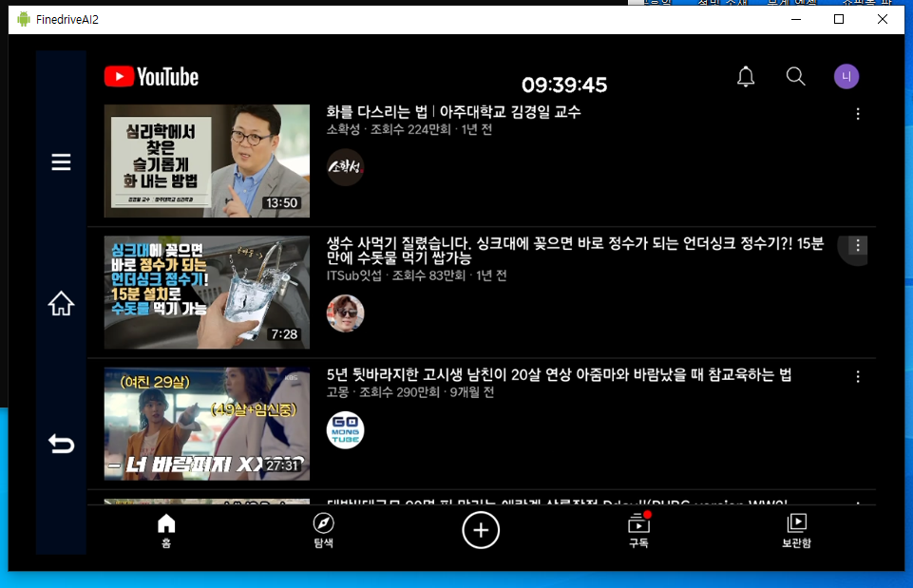The width and height of the screenshot is (913, 588).
Task: Open ITSub잇섭 channel avatar
Action: coord(345,313)
